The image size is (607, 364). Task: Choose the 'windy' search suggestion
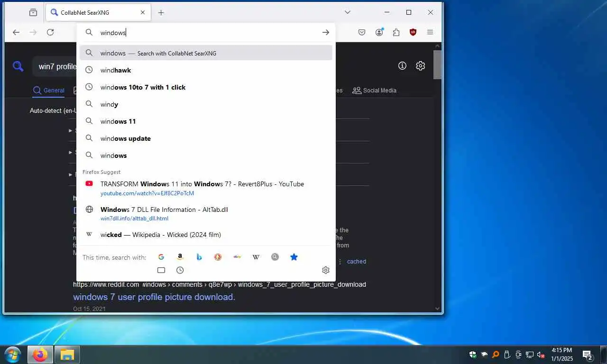point(206,104)
